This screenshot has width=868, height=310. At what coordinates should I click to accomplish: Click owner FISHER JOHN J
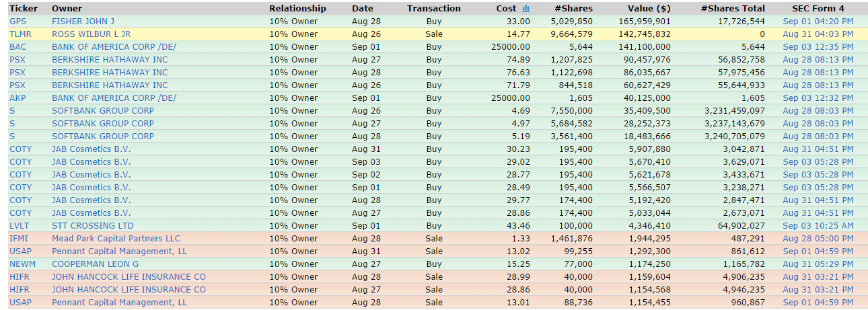pos(83,22)
